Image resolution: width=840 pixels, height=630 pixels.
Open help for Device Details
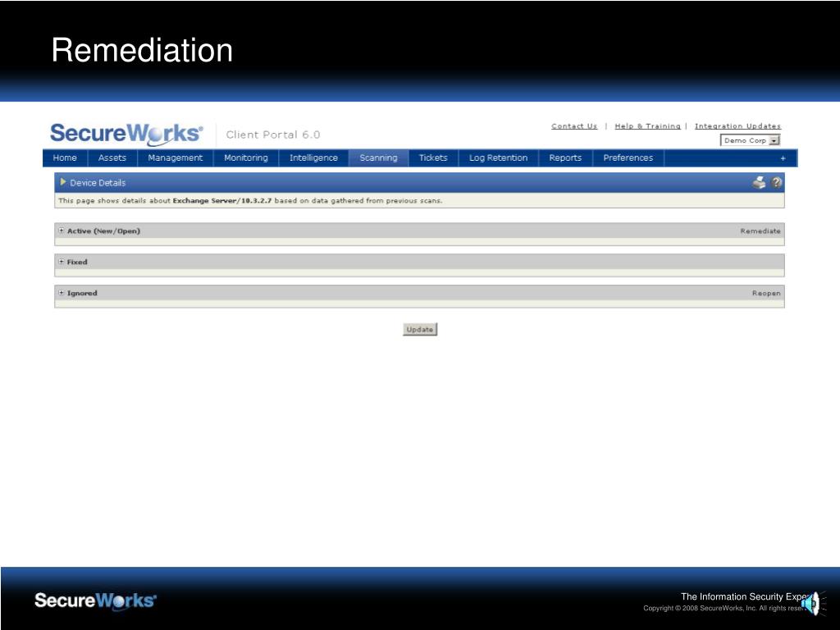click(776, 183)
